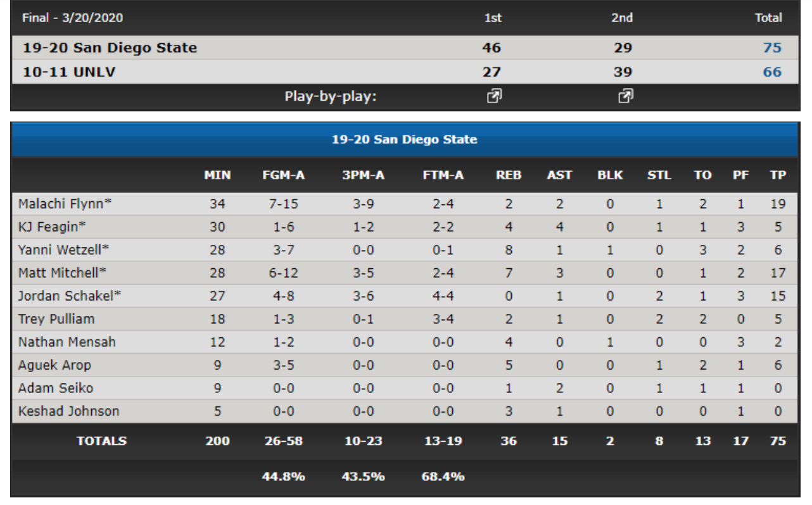The image size is (812, 505).
Task: Open first half play-by-play icon
Action: pyautogui.click(x=493, y=97)
